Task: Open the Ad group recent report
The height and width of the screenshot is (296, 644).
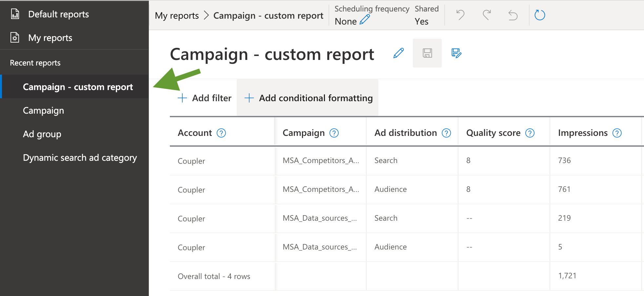Action: pos(42,134)
